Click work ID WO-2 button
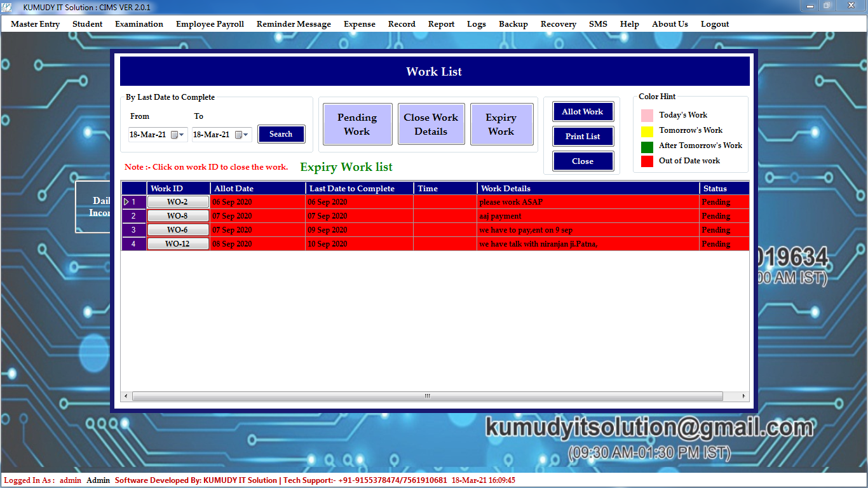This screenshot has height=488, width=868. 178,202
